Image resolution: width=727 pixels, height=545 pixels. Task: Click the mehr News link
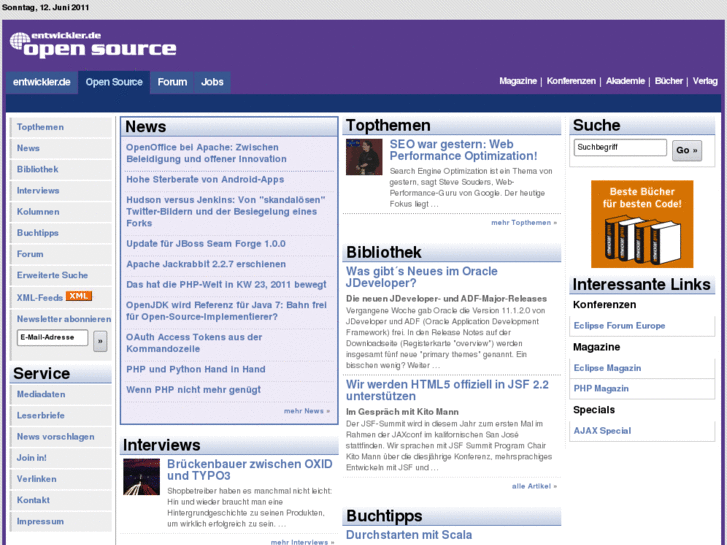click(306, 411)
